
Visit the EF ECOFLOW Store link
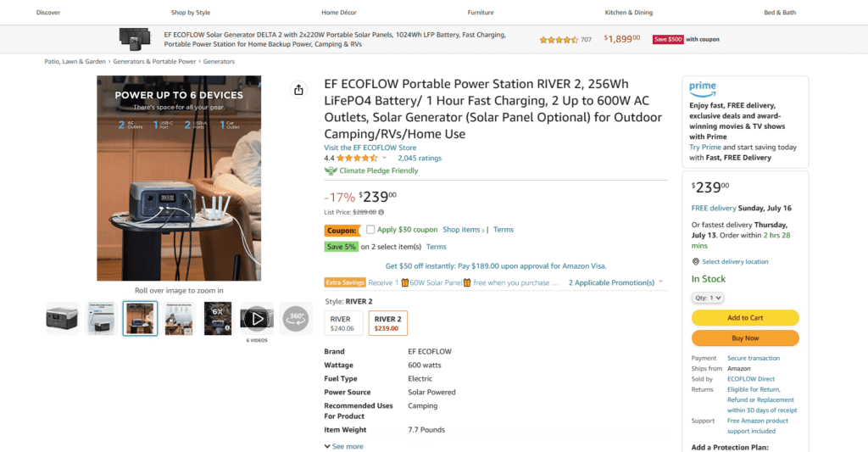tap(370, 148)
